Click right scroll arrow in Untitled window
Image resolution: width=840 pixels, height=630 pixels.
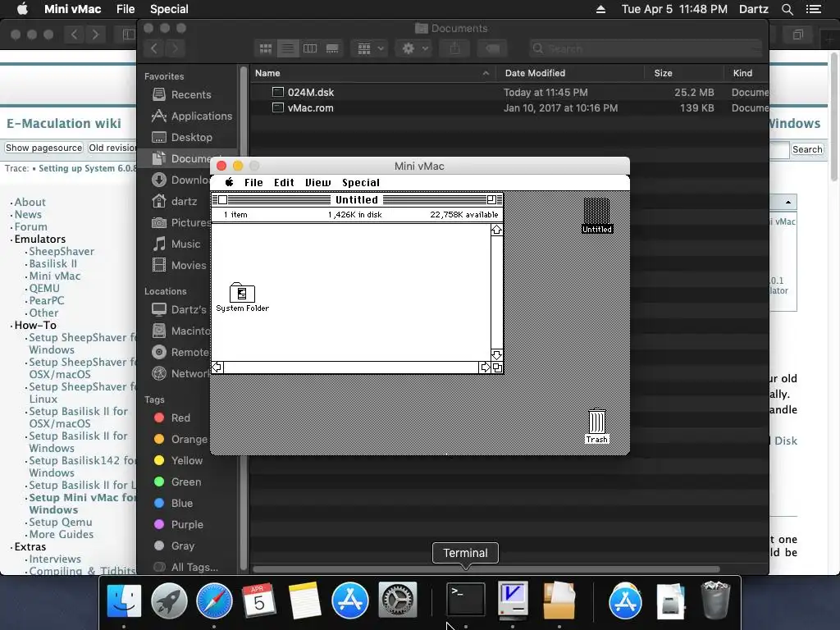coord(485,367)
